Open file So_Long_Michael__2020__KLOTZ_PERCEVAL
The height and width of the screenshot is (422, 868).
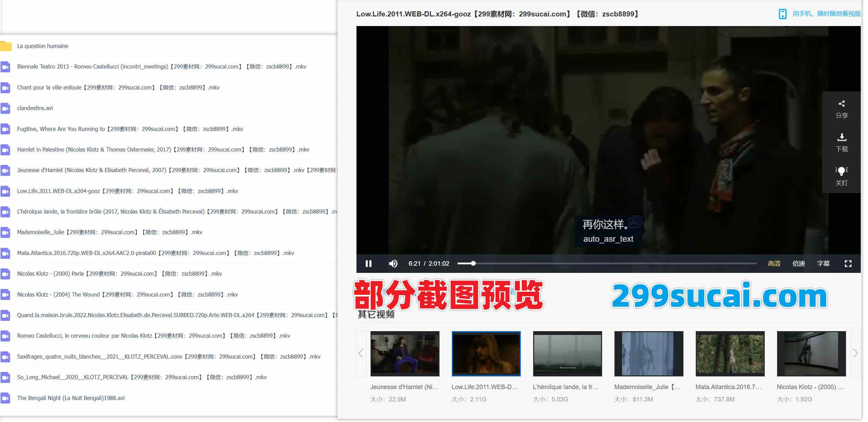(142, 377)
